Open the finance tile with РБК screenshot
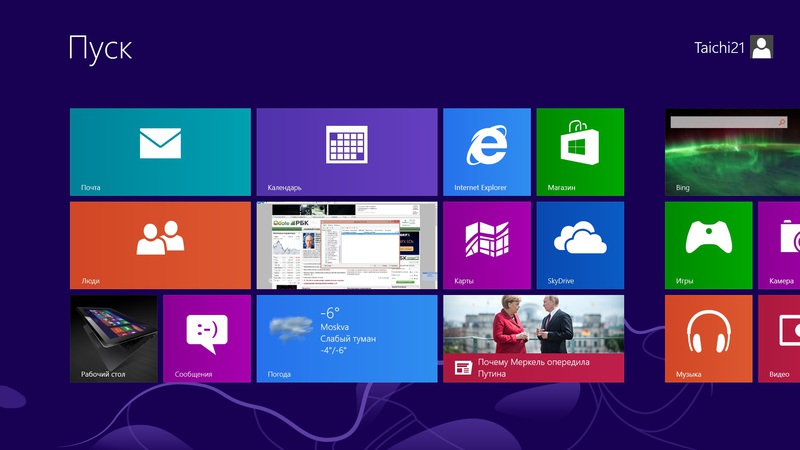 [x=347, y=245]
